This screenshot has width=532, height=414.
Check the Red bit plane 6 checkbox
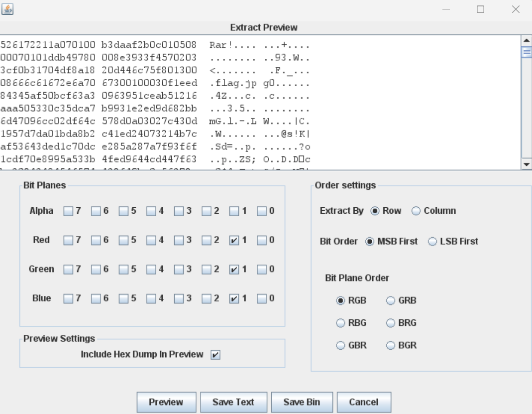point(96,241)
